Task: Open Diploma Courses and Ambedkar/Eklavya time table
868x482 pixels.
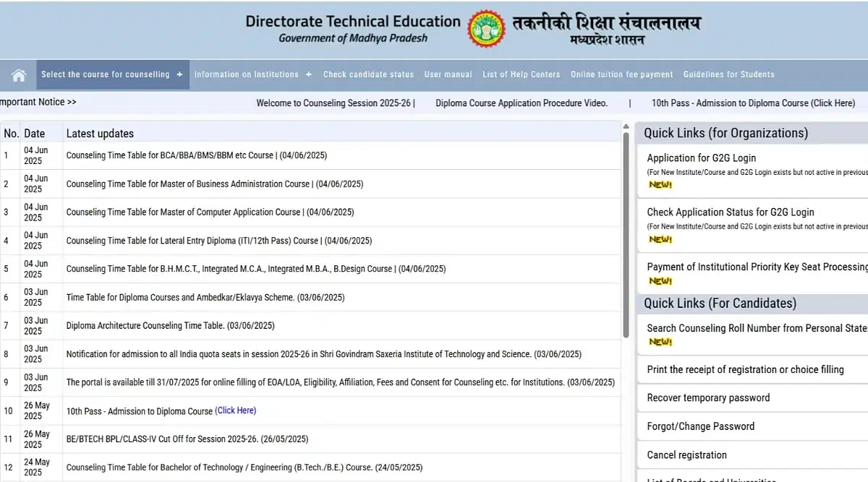Action: click(x=205, y=297)
